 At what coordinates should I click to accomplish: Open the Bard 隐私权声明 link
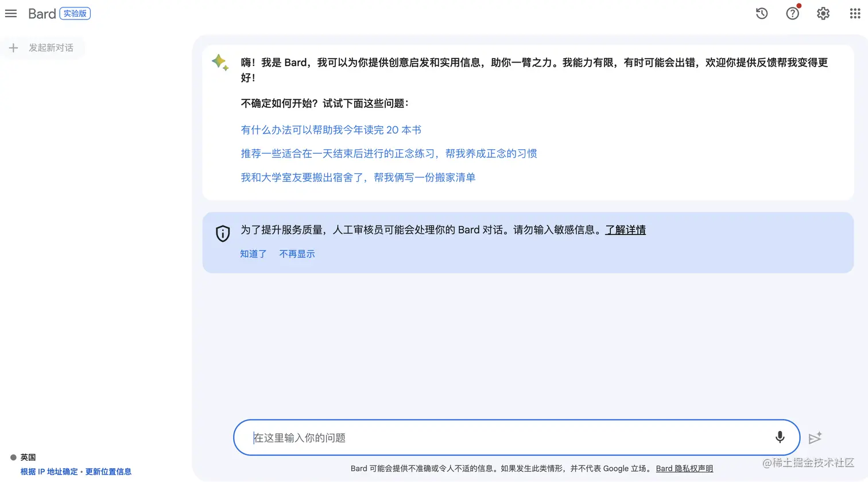click(x=684, y=468)
